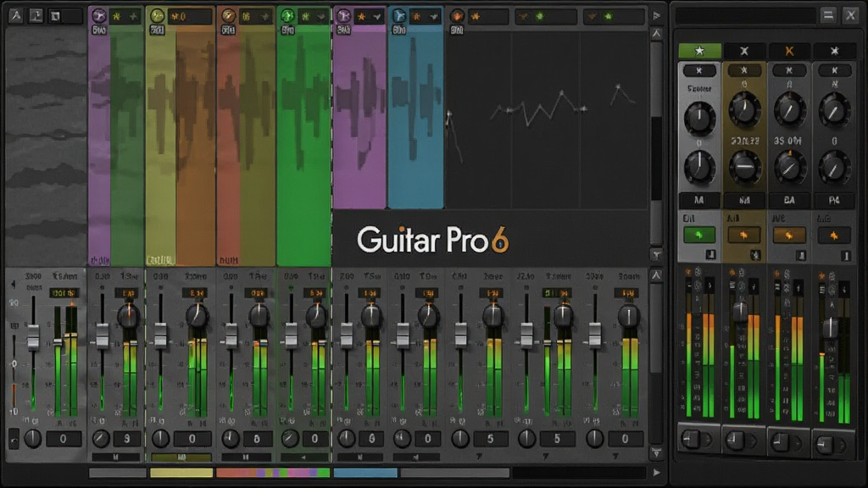This screenshot has height=488, width=868.
Task: Click the small icon at the bottom of the gold strip in the right panel
Action: (x=755, y=254)
